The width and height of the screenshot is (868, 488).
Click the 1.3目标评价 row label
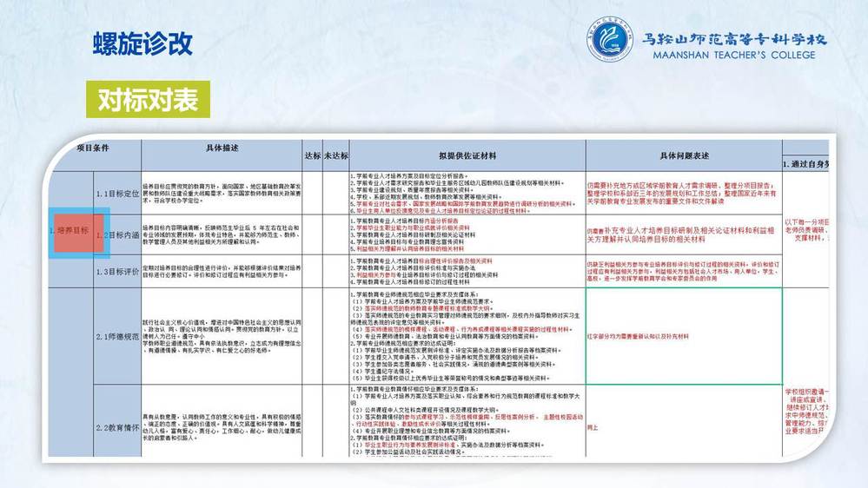pyautogui.click(x=118, y=272)
